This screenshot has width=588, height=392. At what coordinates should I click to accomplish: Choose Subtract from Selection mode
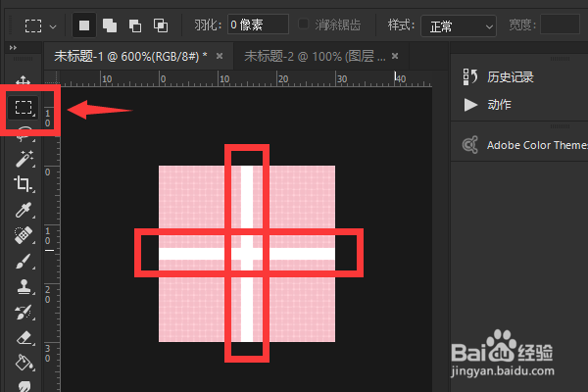pos(135,25)
